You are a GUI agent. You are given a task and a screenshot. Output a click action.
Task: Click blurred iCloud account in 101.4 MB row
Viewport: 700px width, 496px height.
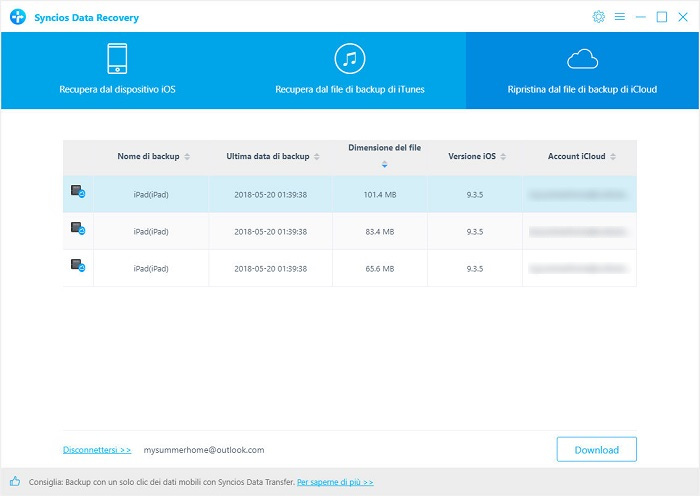(577, 195)
